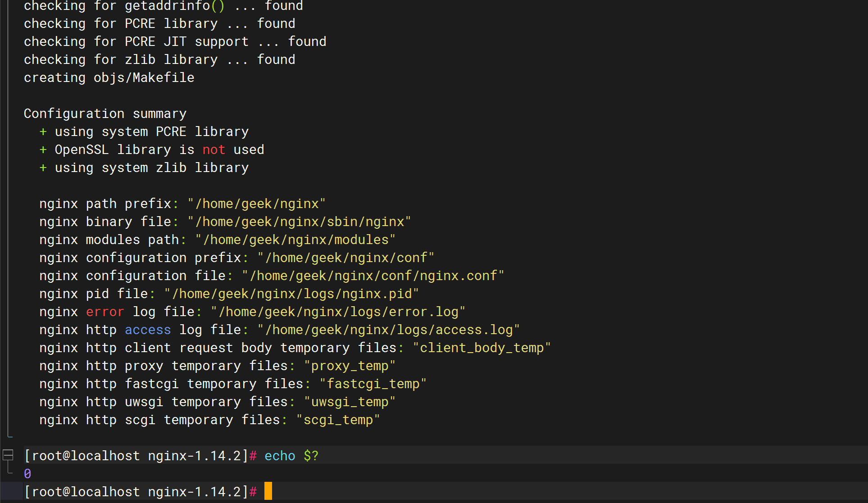The width and height of the screenshot is (868, 503).
Task: Click 'checking for PCRE library' line
Action: coord(159,23)
